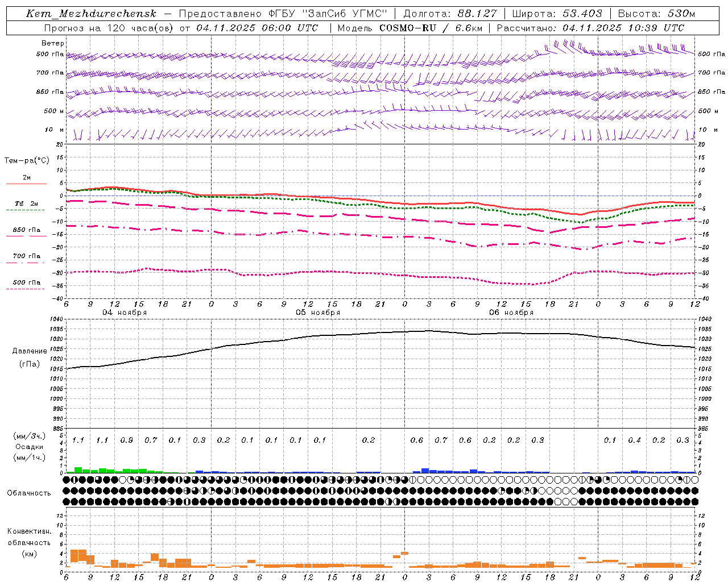728x582 pixels.
Task: Click the solid line sample under the 2м legend
Action: coord(26,184)
